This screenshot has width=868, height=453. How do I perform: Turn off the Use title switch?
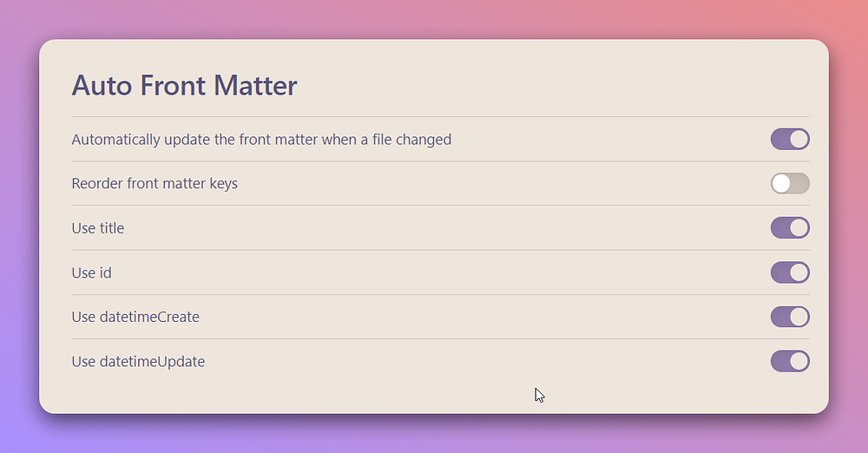coord(790,227)
